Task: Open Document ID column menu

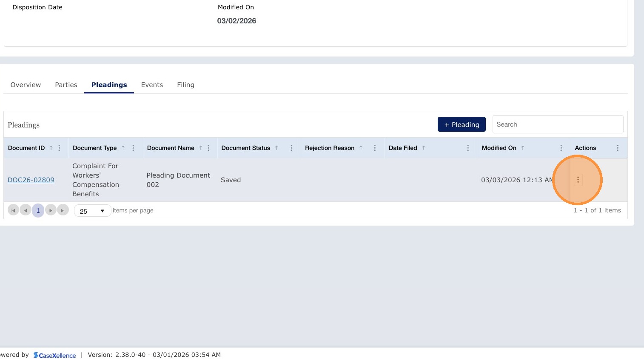Action: 59,148
